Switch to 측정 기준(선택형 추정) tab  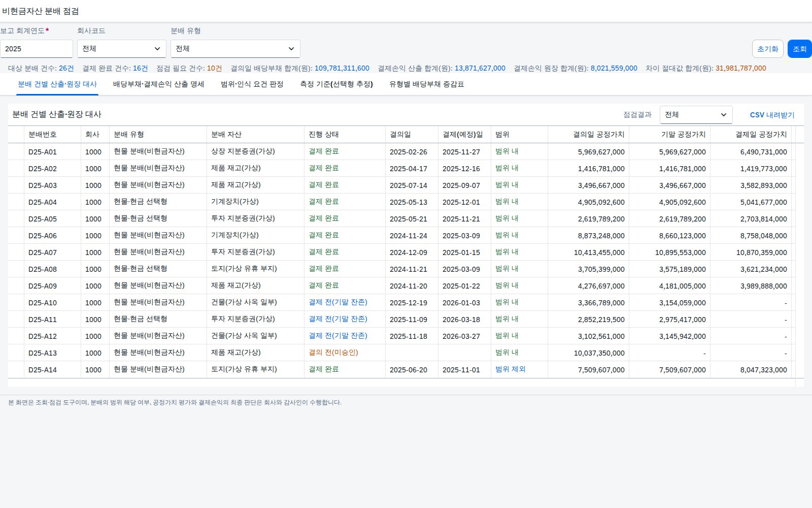(336, 84)
